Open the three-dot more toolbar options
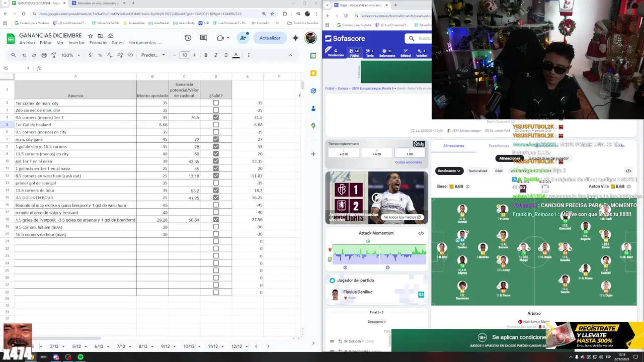Image resolution: width=644 pixels, height=362 pixels. [249, 55]
